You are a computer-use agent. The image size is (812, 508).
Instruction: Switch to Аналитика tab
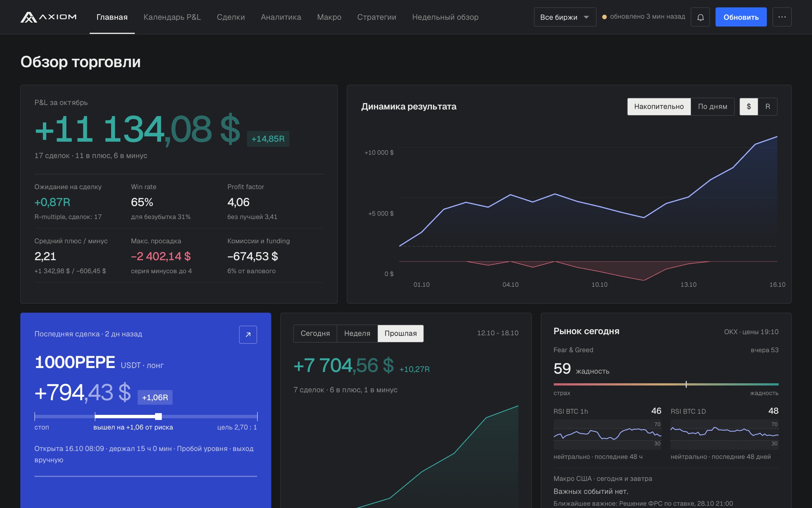coord(281,17)
